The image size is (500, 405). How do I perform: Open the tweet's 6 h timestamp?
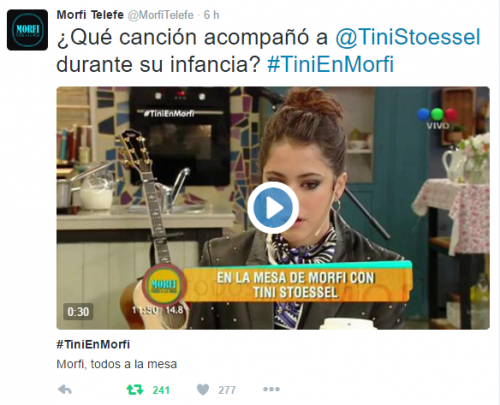tap(212, 15)
